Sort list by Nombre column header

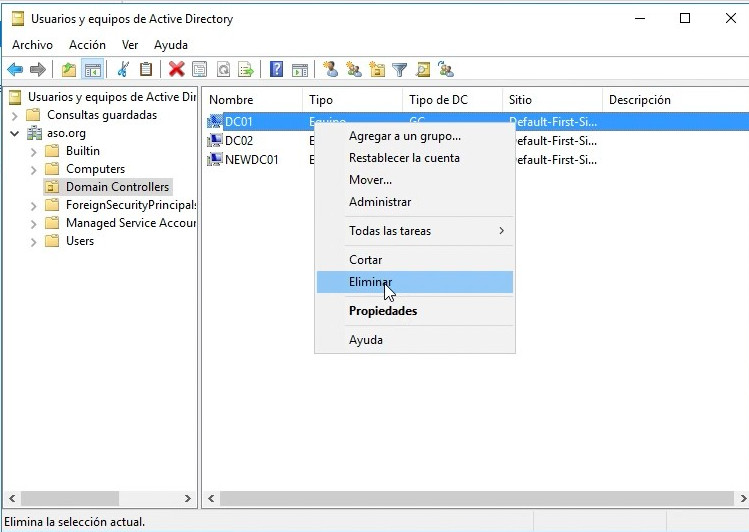[250, 100]
